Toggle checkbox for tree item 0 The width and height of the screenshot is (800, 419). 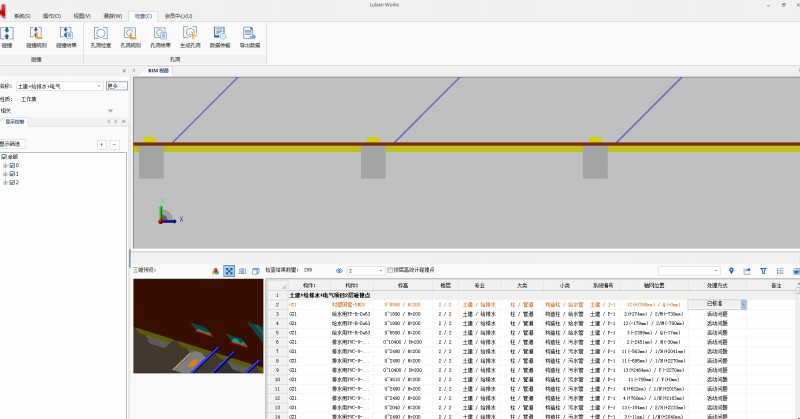tap(12, 165)
